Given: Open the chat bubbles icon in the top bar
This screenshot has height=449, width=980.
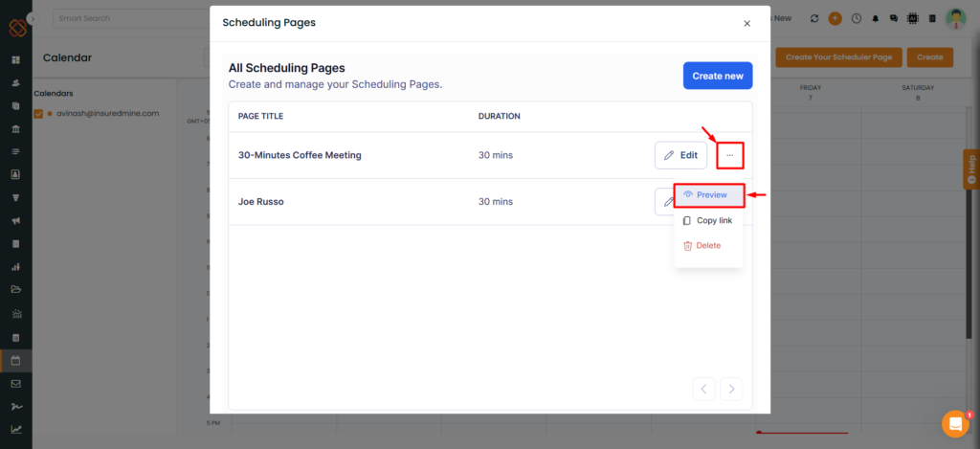Looking at the screenshot, I should click(894, 19).
